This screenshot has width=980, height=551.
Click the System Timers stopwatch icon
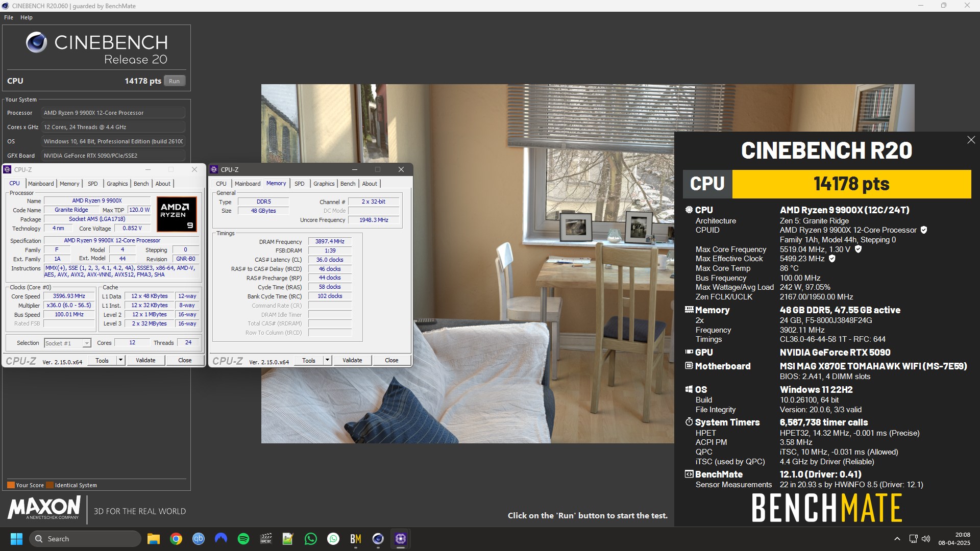[689, 422]
